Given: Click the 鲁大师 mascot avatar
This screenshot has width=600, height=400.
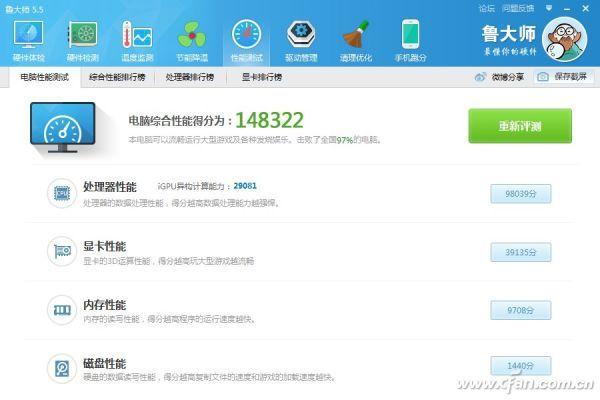Looking at the screenshot, I should point(565,39).
